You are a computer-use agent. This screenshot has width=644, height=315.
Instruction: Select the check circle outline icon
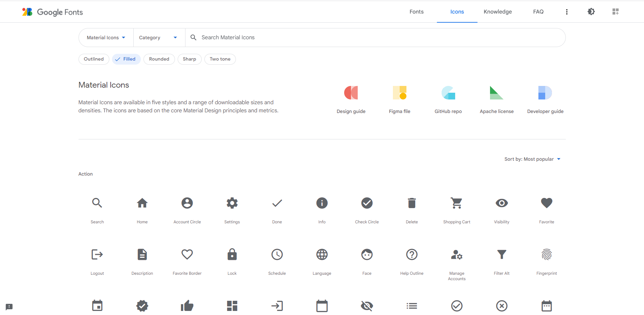pyautogui.click(x=457, y=306)
